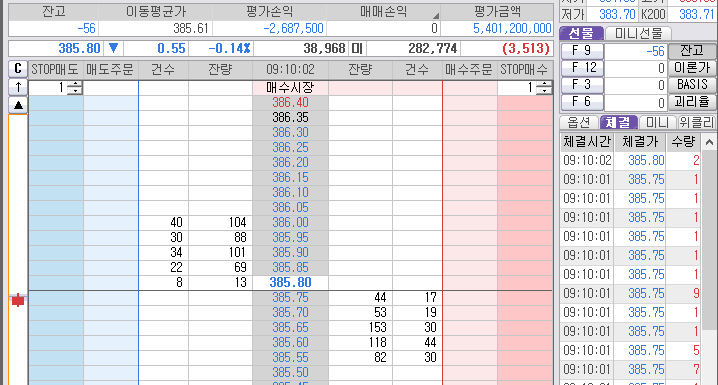Viewport: 718px width, 385px height.
Task: Click the 매수주문 column header
Action: [469, 69]
